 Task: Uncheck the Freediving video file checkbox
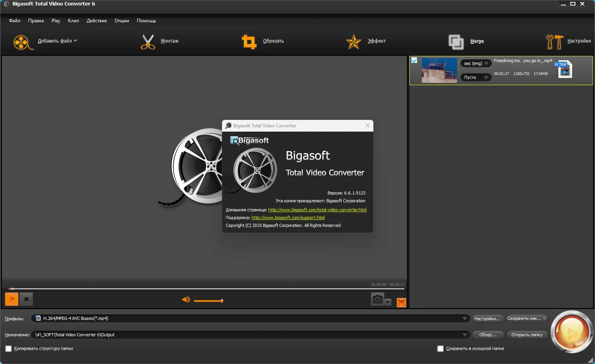[414, 60]
